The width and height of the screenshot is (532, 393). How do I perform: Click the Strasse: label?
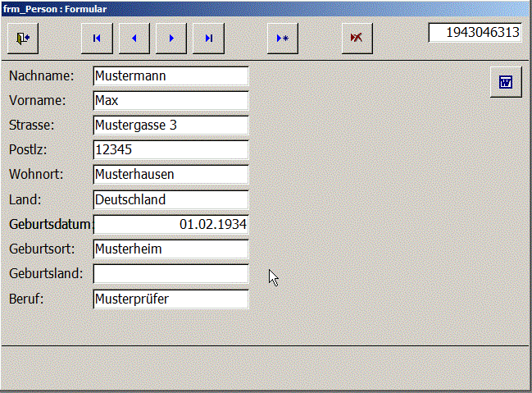[31, 126]
